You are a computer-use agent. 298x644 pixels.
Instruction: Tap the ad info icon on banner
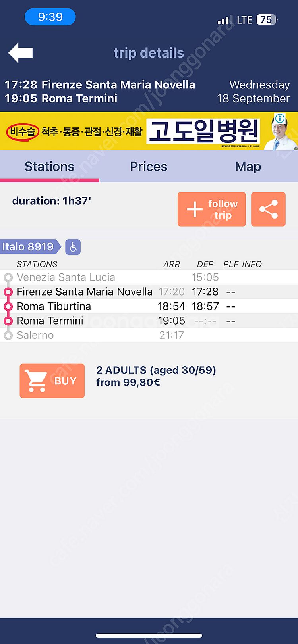[x=280, y=118]
